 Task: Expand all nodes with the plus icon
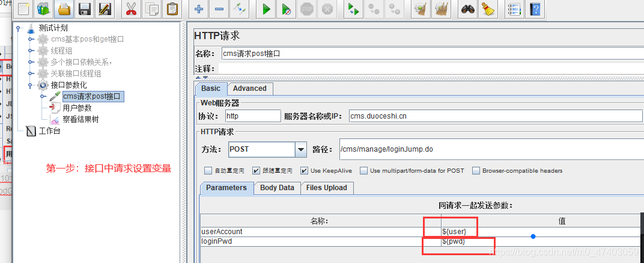click(199, 8)
